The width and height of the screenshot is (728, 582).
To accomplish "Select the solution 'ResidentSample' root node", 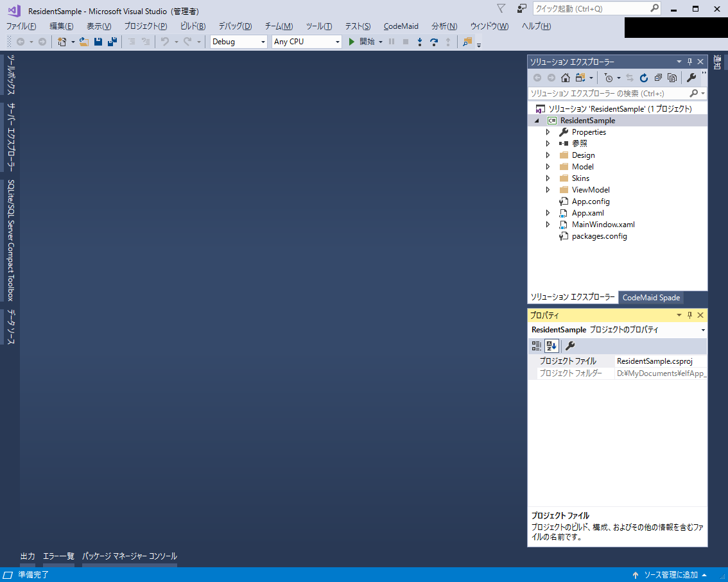I will (620, 109).
